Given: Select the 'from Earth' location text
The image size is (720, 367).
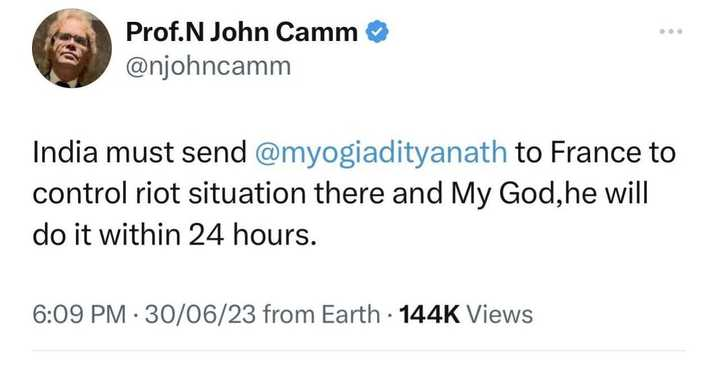Looking at the screenshot, I should (322, 315).
